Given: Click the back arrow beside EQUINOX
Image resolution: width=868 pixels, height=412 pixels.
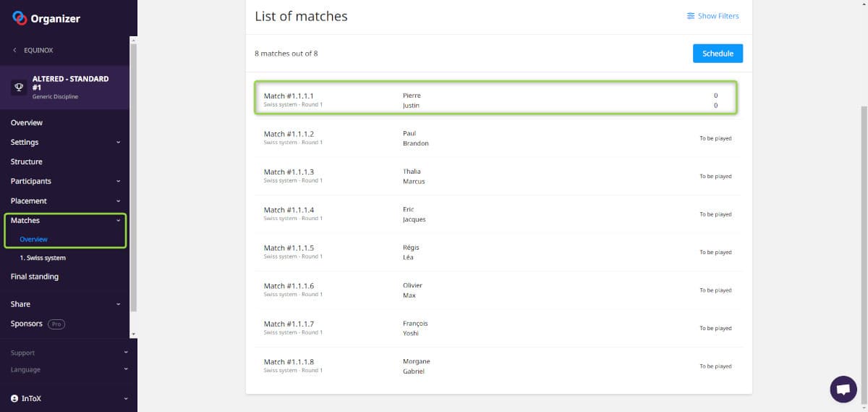Looking at the screenshot, I should (x=15, y=51).
